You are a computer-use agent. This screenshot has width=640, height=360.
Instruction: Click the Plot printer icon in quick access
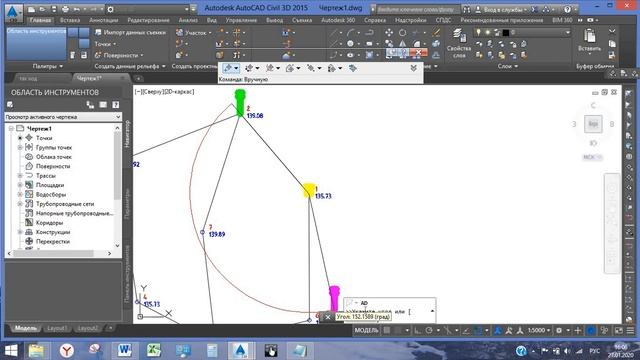65,9
